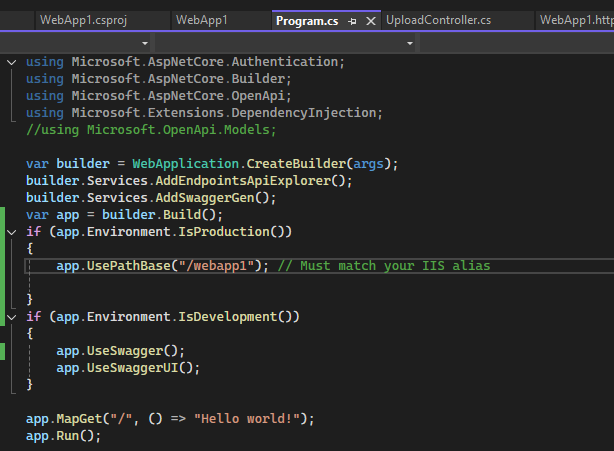Click the Microsoft.Extensions.DependencyInjection using line
This screenshot has width=614, height=451.
[204, 113]
